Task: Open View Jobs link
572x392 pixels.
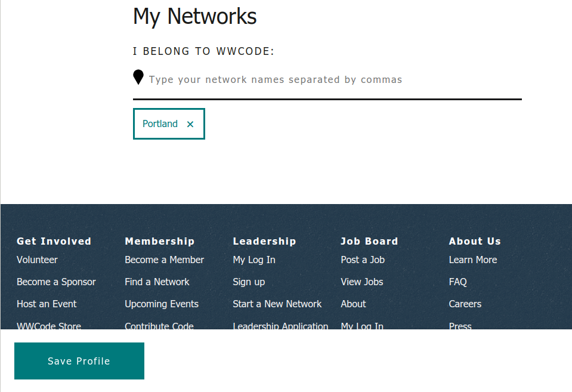Action: click(362, 282)
